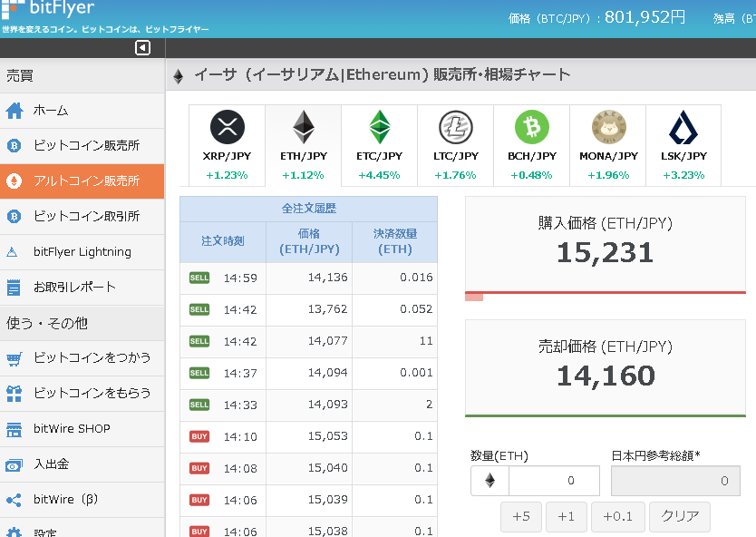The width and height of the screenshot is (756, 537).
Task: Click the bitWire SHOP store icon
Action: tap(14, 429)
